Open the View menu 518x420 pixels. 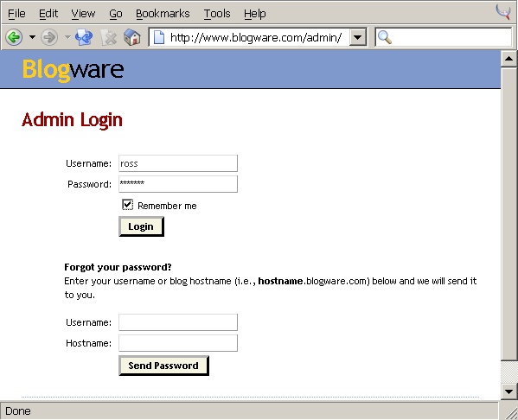(x=83, y=14)
